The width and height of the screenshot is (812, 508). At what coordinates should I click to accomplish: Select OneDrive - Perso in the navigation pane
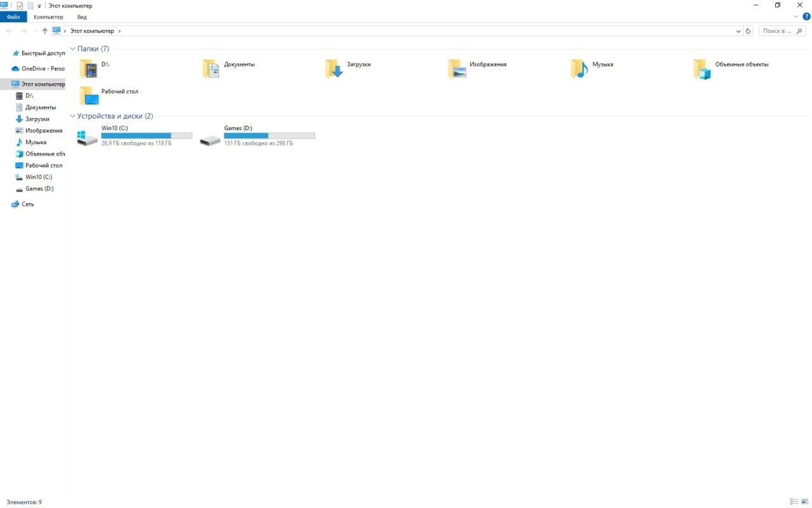38,69
